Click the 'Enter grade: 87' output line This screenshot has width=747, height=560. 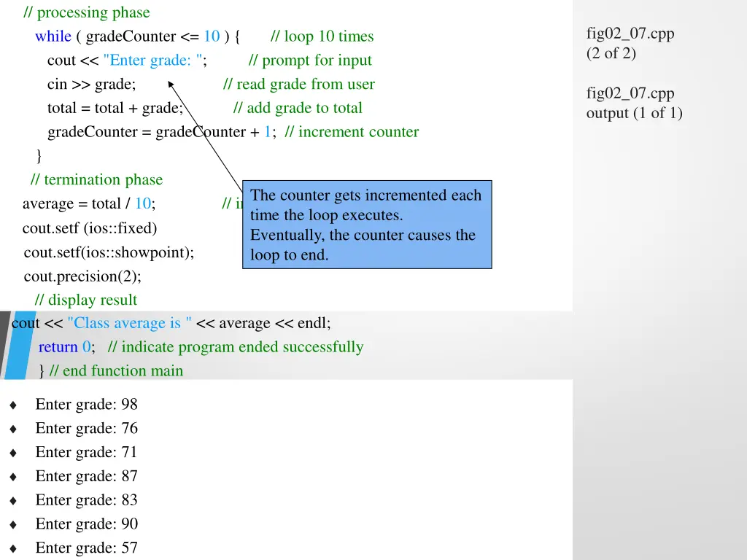tap(86, 476)
